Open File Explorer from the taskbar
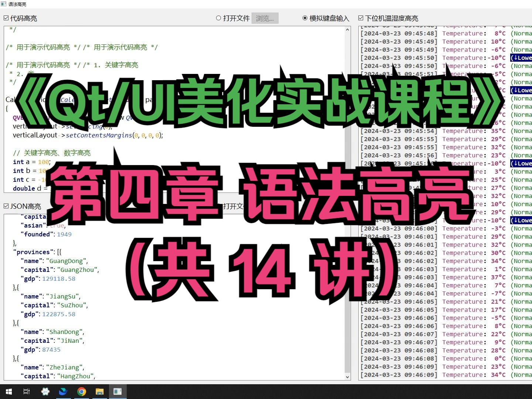Screen dimensions: 532x399 (x=99, y=392)
